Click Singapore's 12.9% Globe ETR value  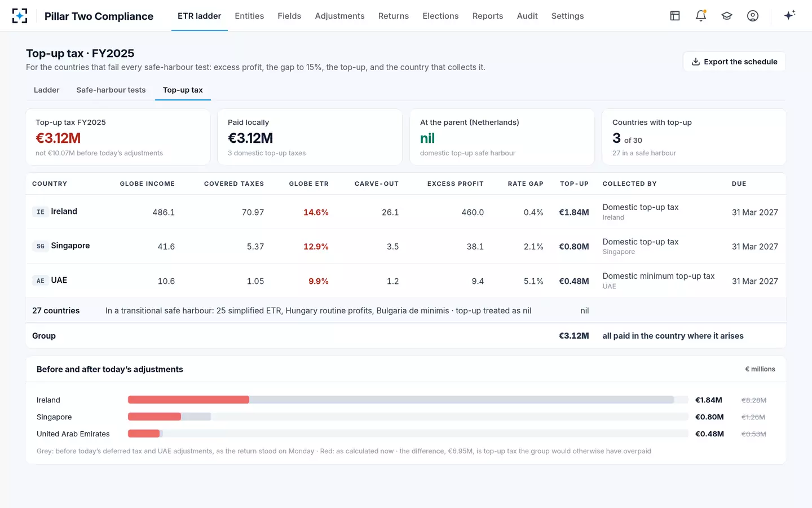tap(316, 247)
